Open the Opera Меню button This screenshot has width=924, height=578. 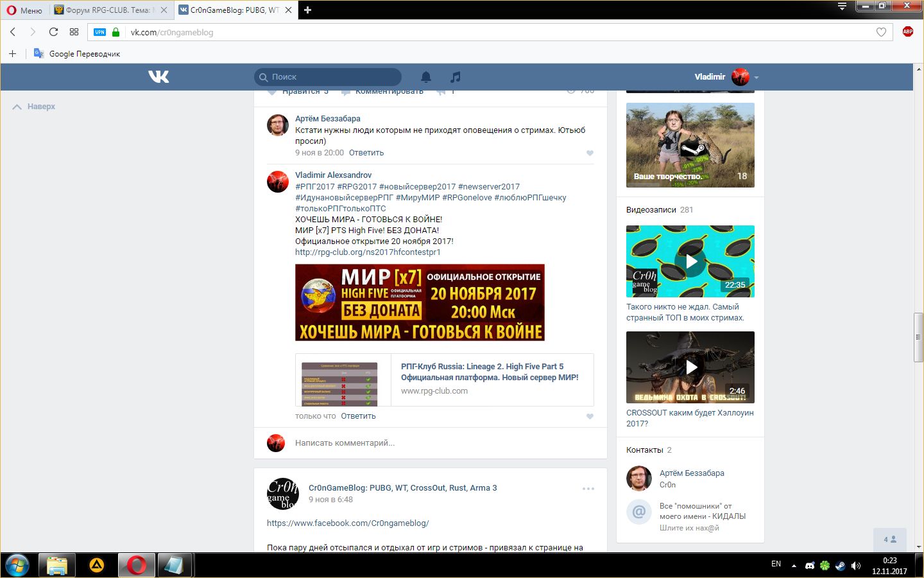click(x=24, y=10)
